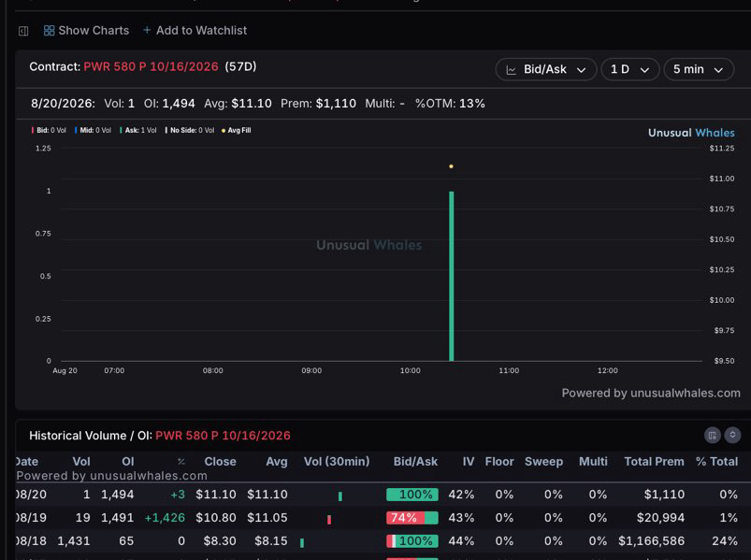Select the 100% bid/ask bar for 08/18
Image resolution: width=751 pixels, height=560 pixels.
412,541
